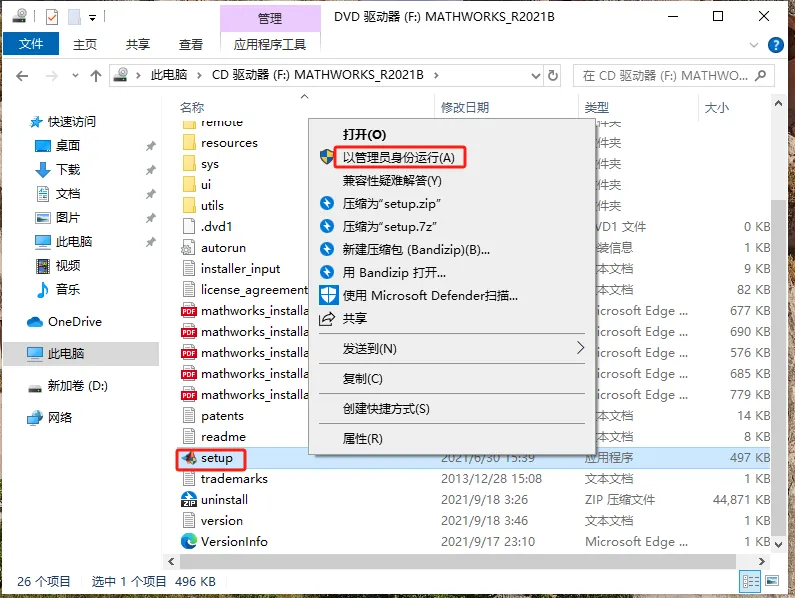Click This PC in the address breadcrumb

(x=169, y=76)
